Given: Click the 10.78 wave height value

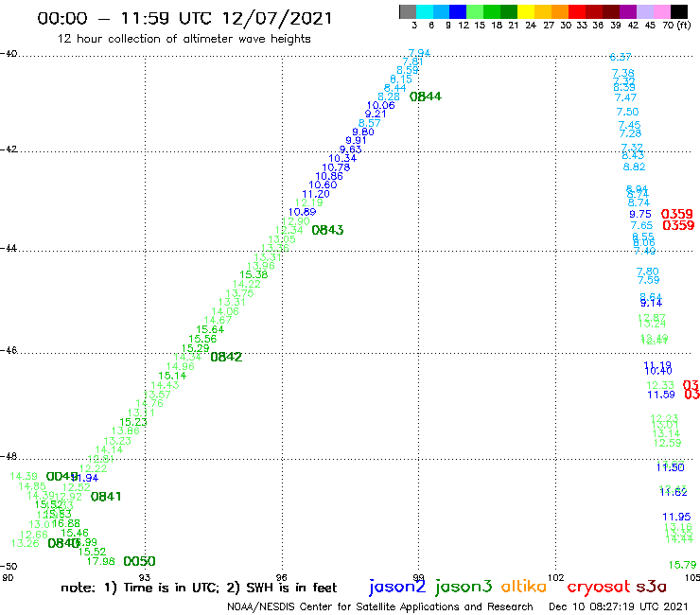Looking at the screenshot, I should tap(336, 167).
